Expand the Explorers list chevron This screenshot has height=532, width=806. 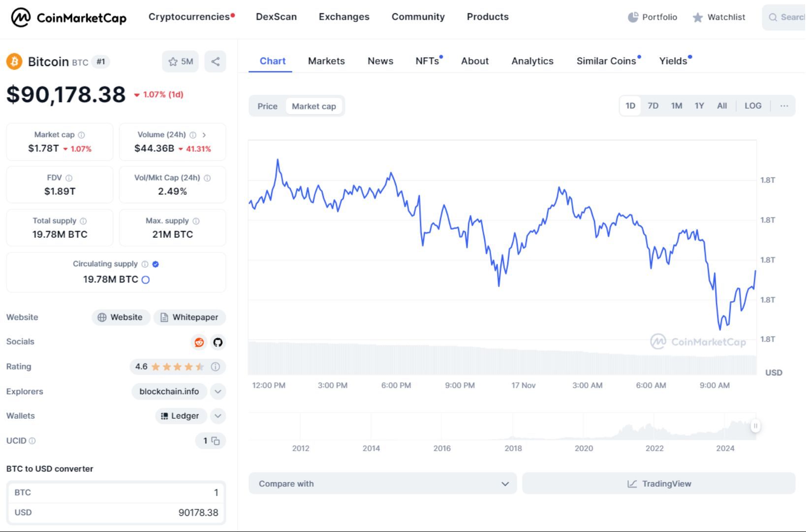click(x=218, y=392)
